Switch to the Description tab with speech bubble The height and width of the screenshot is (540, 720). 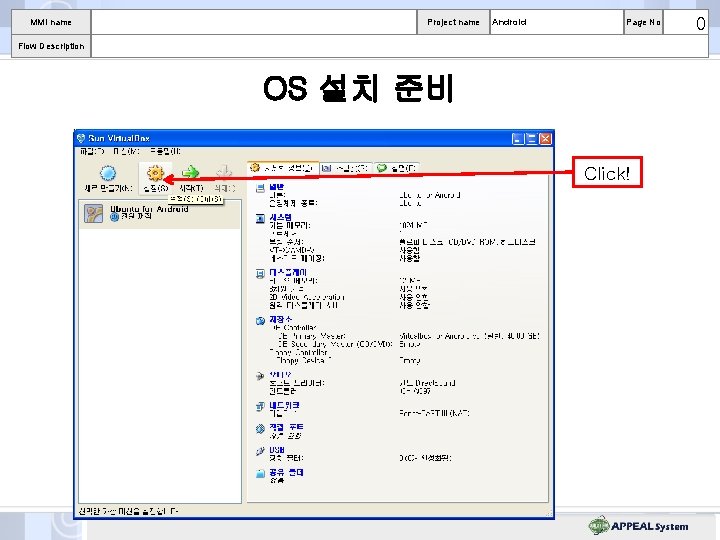click(397, 168)
